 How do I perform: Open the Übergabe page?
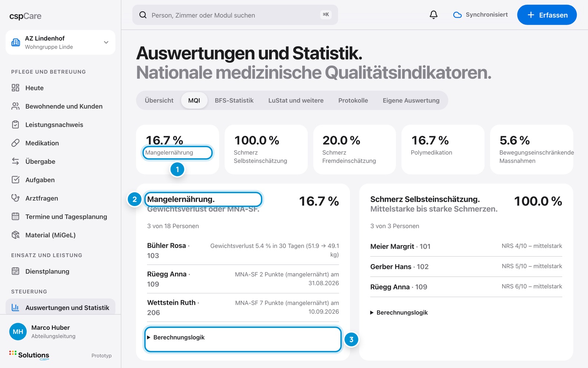coord(60,161)
